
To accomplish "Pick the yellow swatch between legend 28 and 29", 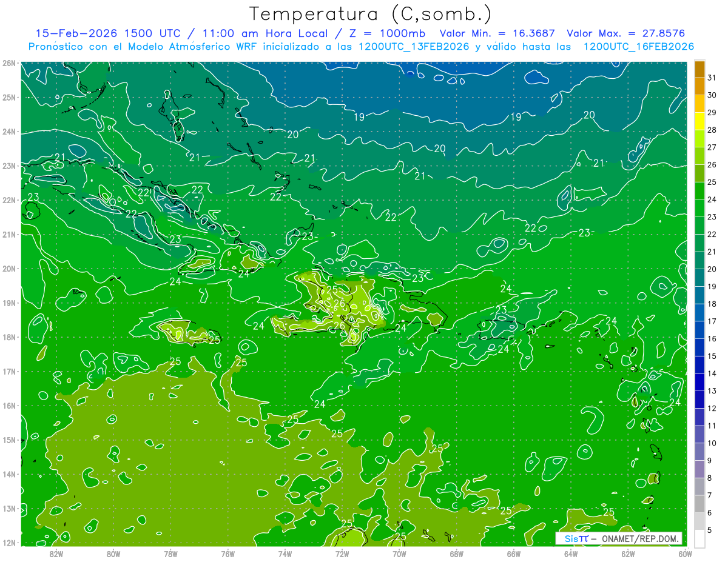I will coord(699,121).
